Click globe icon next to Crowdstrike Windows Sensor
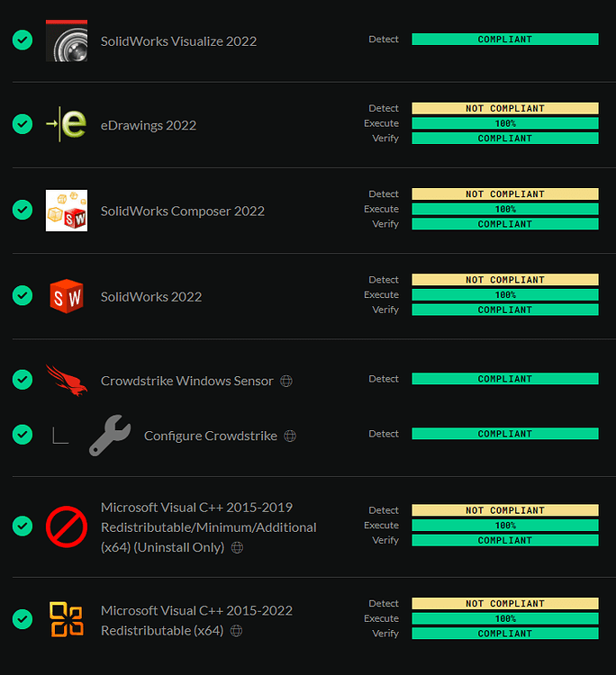Image resolution: width=616 pixels, height=675 pixels. coord(286,381)
